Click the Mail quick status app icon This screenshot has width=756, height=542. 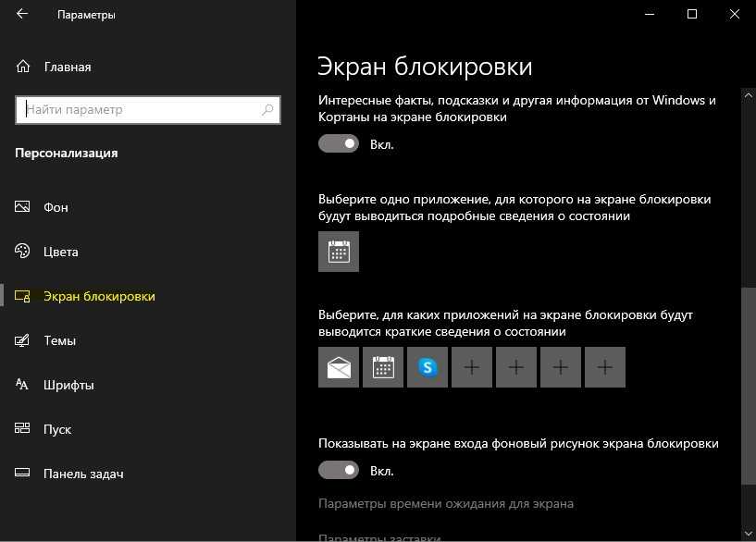pyautogui.click(x=339, y=367)
